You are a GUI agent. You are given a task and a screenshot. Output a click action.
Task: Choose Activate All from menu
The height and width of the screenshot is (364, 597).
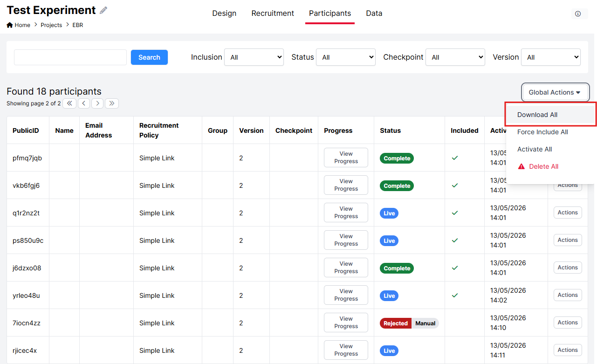[x=551, y=149]
